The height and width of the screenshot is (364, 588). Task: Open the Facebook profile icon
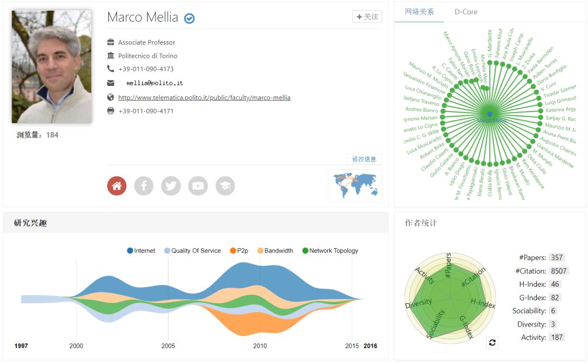[144, 186]
